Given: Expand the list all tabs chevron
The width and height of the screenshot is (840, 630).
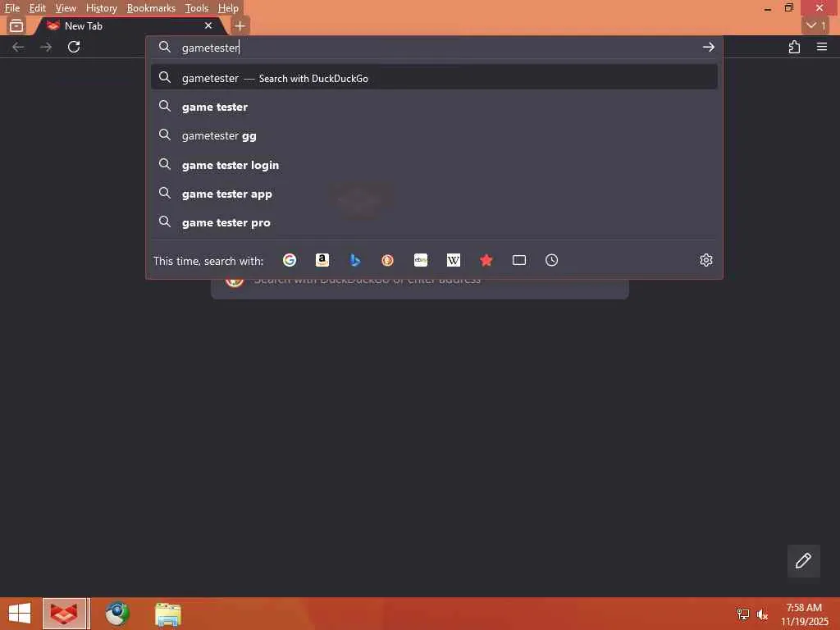Looking at the screenshot, I should [815, 25].
